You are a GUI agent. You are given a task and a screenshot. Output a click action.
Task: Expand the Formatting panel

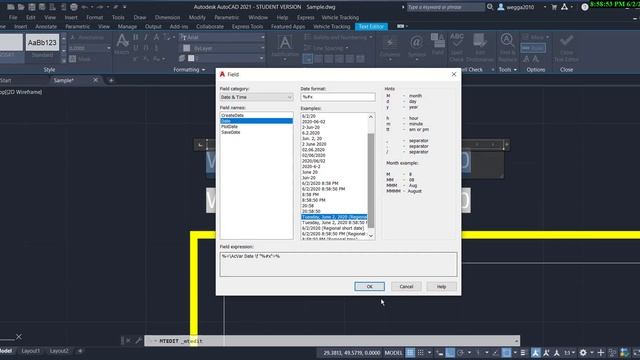tap(189, 70)
